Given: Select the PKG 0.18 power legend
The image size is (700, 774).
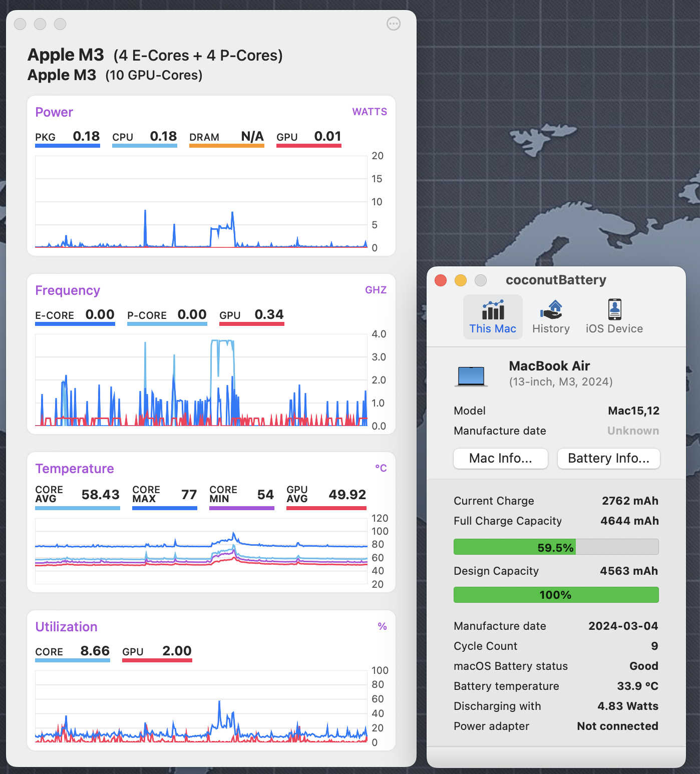Looking at the screenshot, I should click(68, 138).
